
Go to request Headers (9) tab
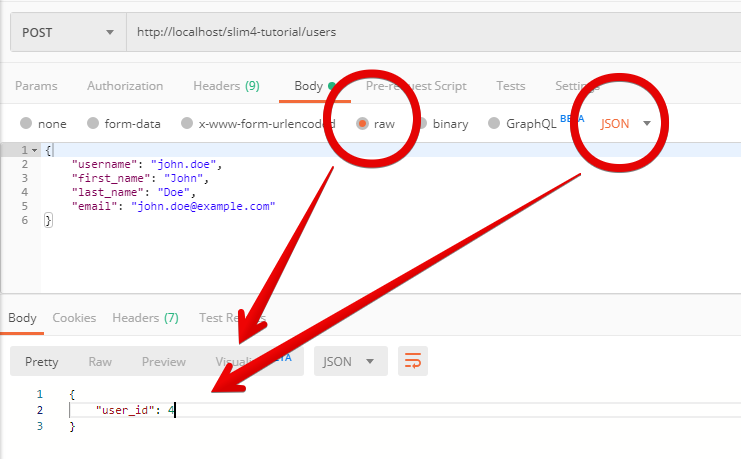click(226, 86)
